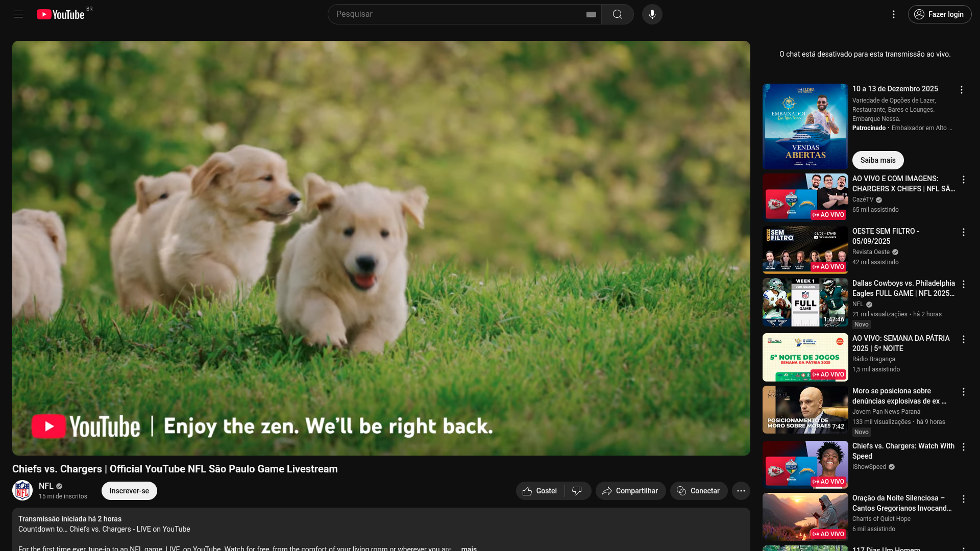The height and width of the screenshot is (551, 980).
Task: Open options for Watch With Speed video
Action: tap(964, 447)
